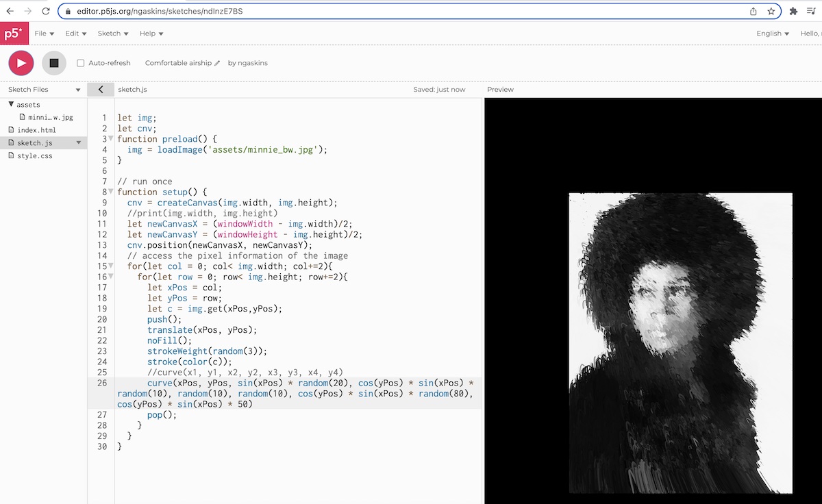Image resolution: width=822 pixels, height=504 pixels.
Task: Reload the browser page
Action: [46, 11]
